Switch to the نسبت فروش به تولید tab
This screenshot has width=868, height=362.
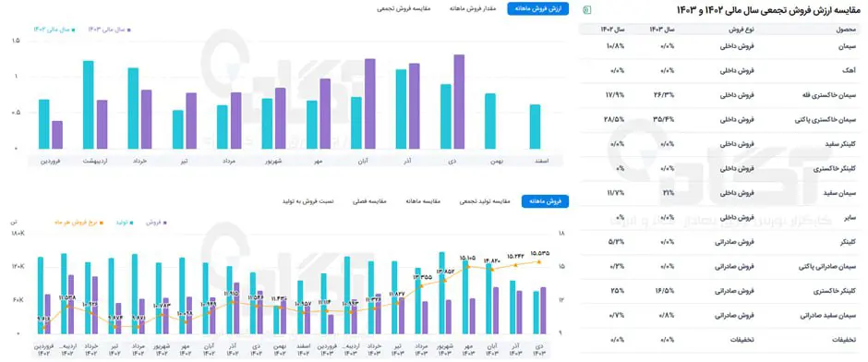(307, 201)
